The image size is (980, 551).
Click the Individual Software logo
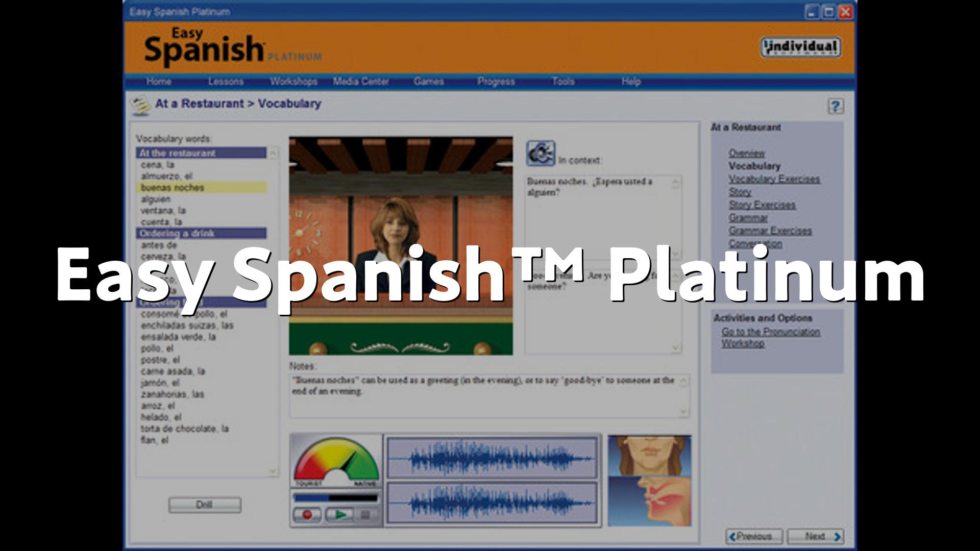800,48
